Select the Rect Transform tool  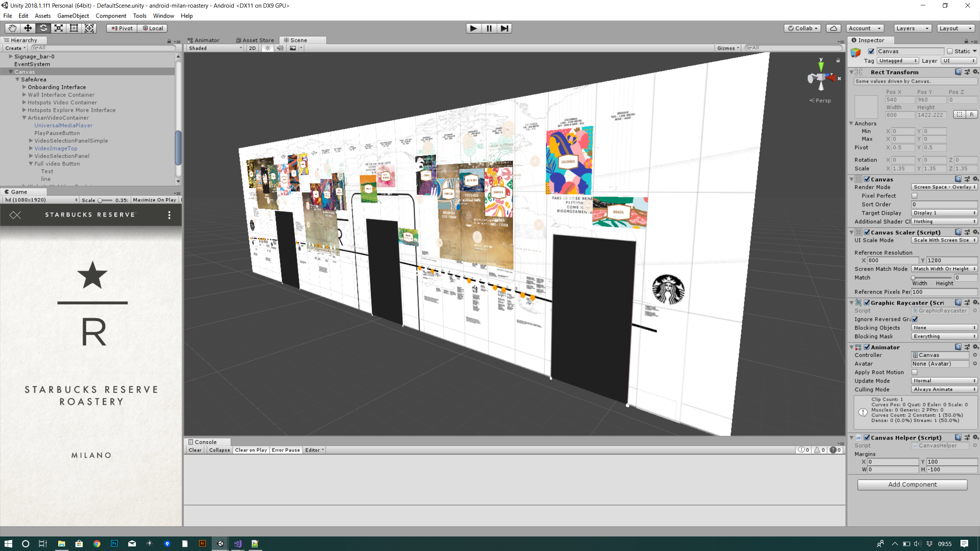point(74,28)
